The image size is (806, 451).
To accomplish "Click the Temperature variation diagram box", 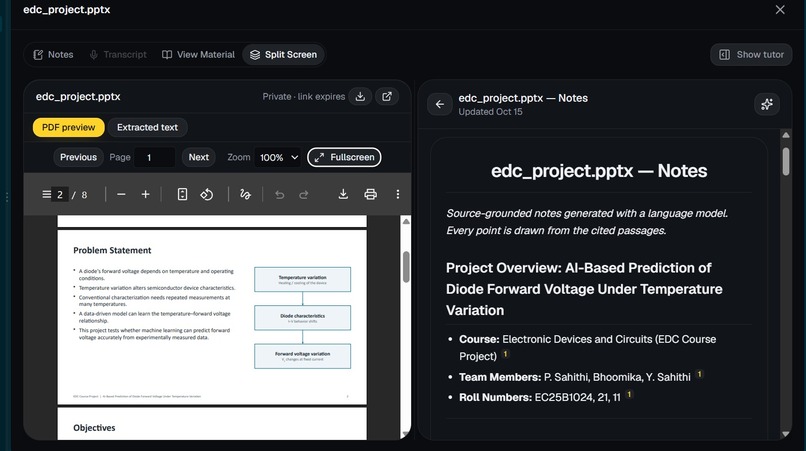I will coord(302,279).
